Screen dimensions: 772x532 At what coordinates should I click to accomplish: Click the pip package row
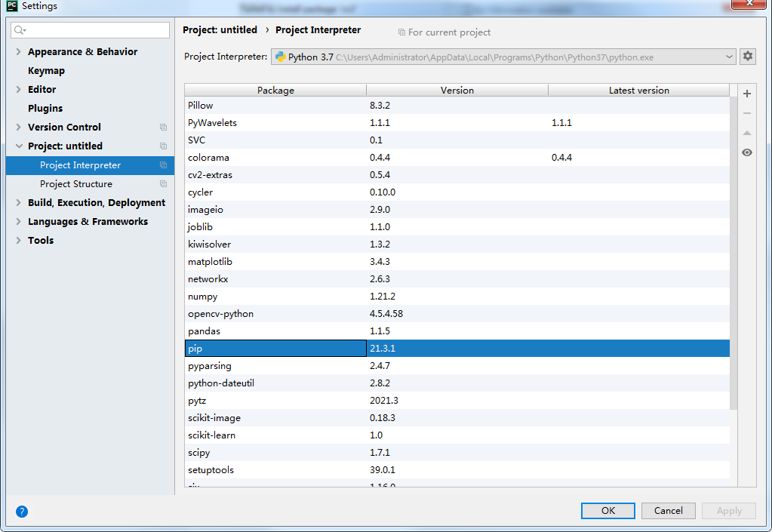[457, 349]
